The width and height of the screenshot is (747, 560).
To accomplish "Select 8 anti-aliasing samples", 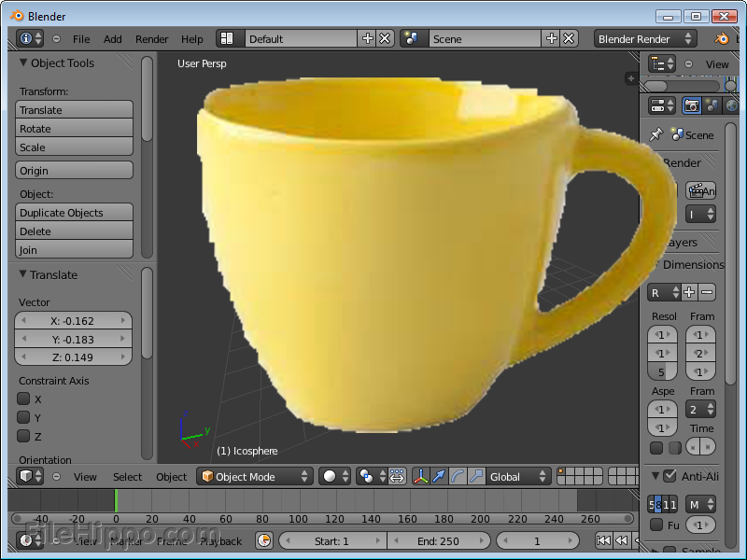I will (x=658, y=505).
